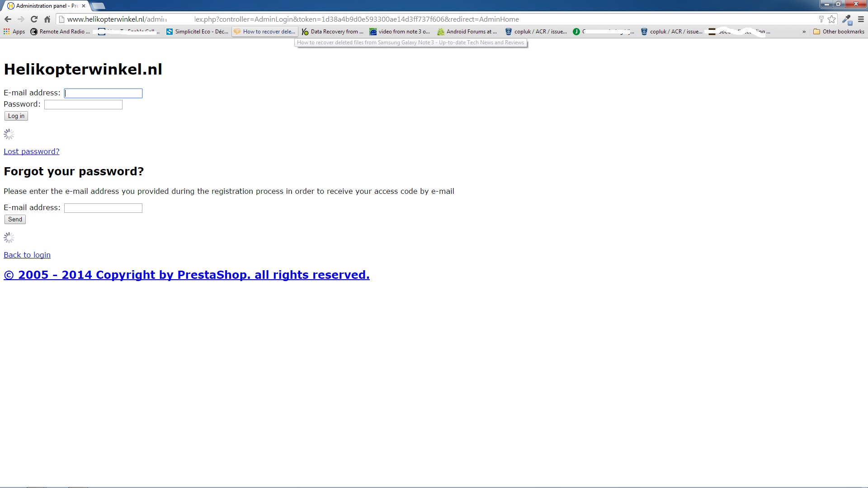The image size is (868, 488).
Task: Open the Chrome hamburger menu
Action: point(861,19)
